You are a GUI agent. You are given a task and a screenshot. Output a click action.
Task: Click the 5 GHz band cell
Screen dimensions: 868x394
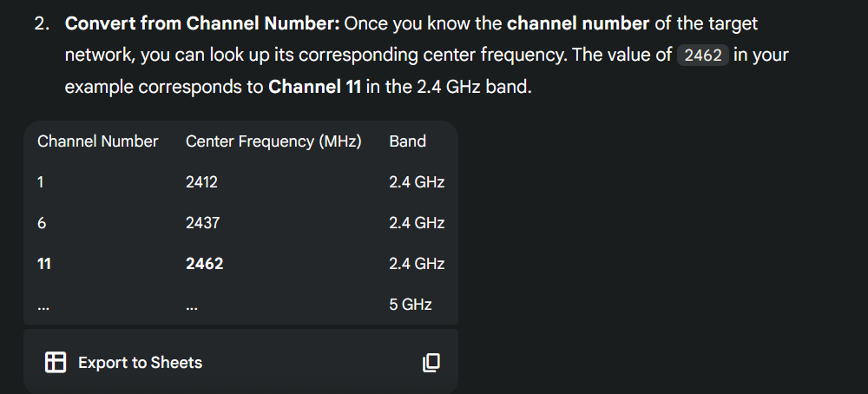[x=410, y=305]
